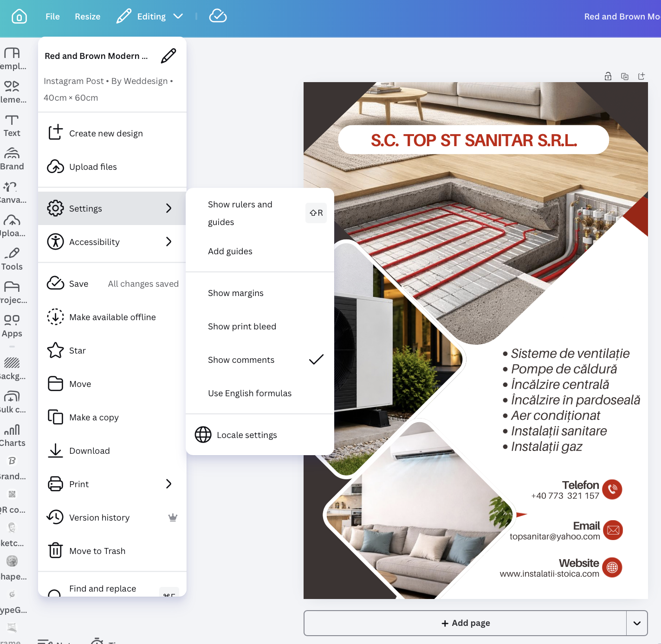The height and width of the screenshot is (644, 661).
Task: Click the Save menu entry
Action: (x=112, y=283)
